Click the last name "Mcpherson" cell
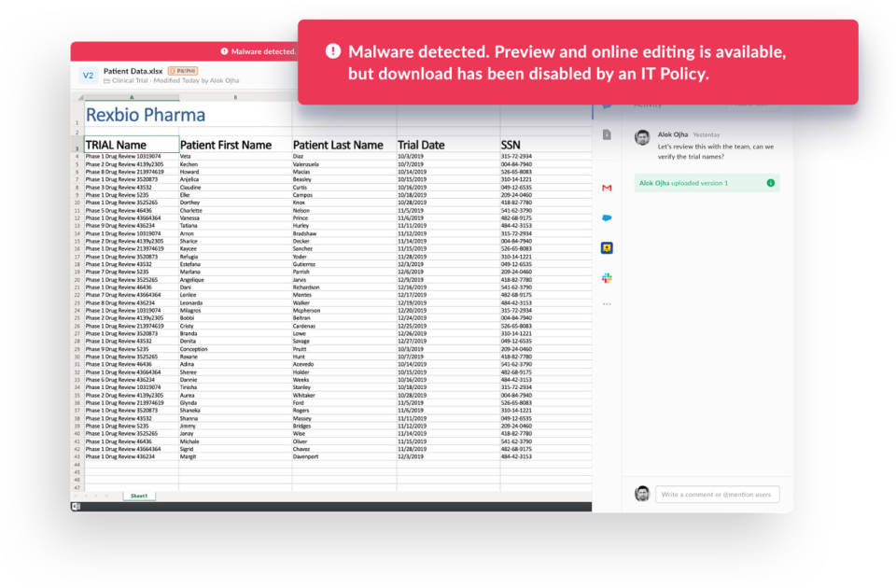Screen dimensions: 896x588 [344, 310]
